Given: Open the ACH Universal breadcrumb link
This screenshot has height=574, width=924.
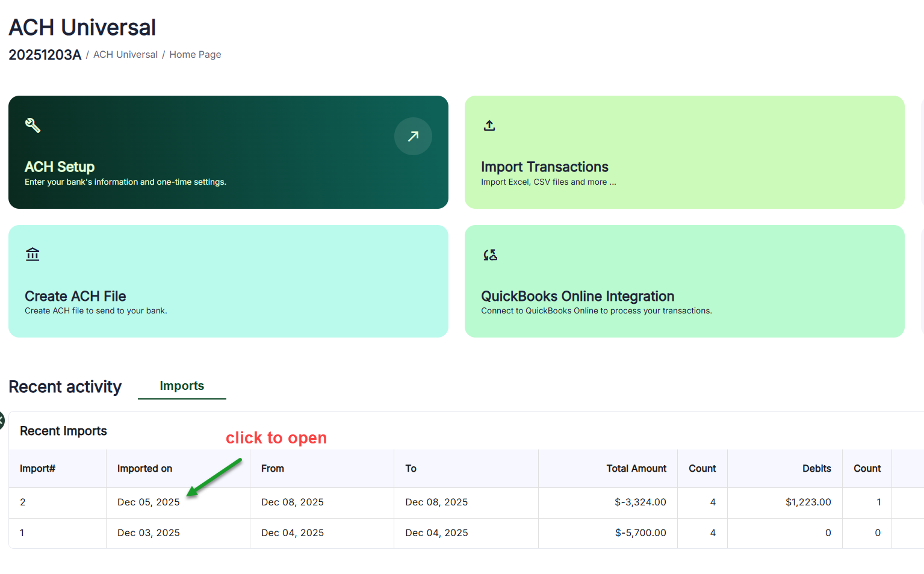Looking at the screenshot, I should (x=125, y=55).
